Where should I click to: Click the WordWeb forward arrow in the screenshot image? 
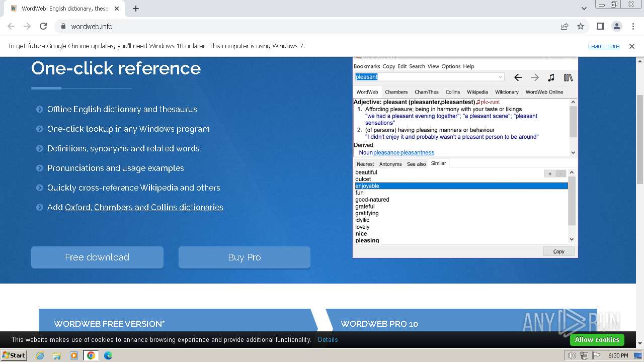click(535, 77)
